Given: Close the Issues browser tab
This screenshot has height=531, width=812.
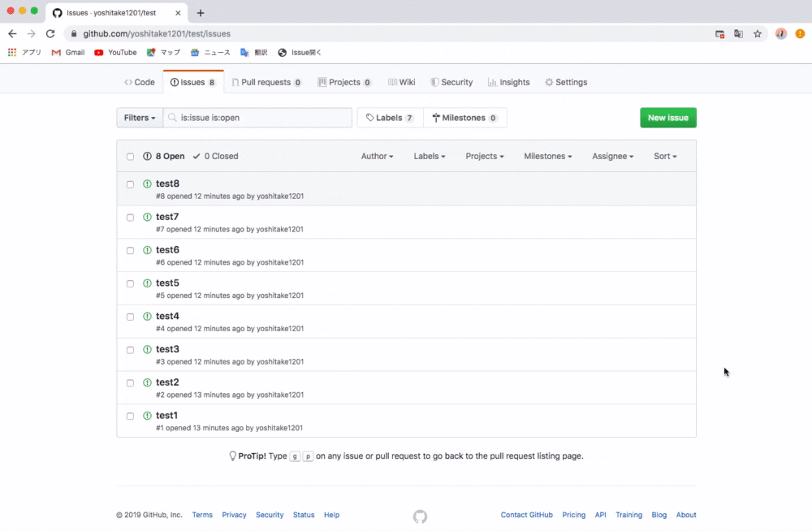Looking at the screenshot, I should 178,13.
